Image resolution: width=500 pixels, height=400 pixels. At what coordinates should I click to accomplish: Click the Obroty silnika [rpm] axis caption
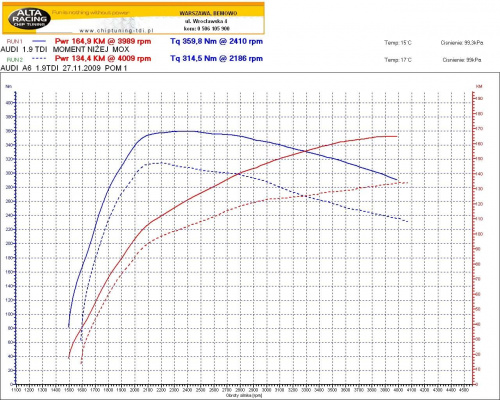244,396
